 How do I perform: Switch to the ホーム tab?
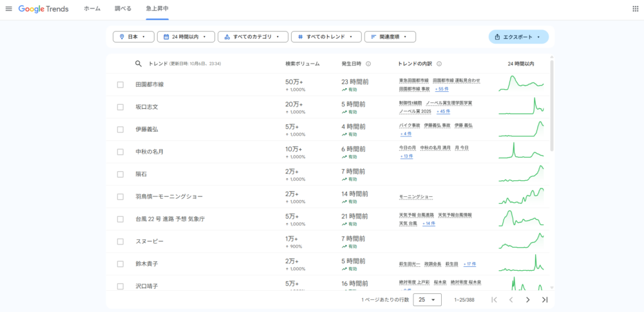coord(92,9)
